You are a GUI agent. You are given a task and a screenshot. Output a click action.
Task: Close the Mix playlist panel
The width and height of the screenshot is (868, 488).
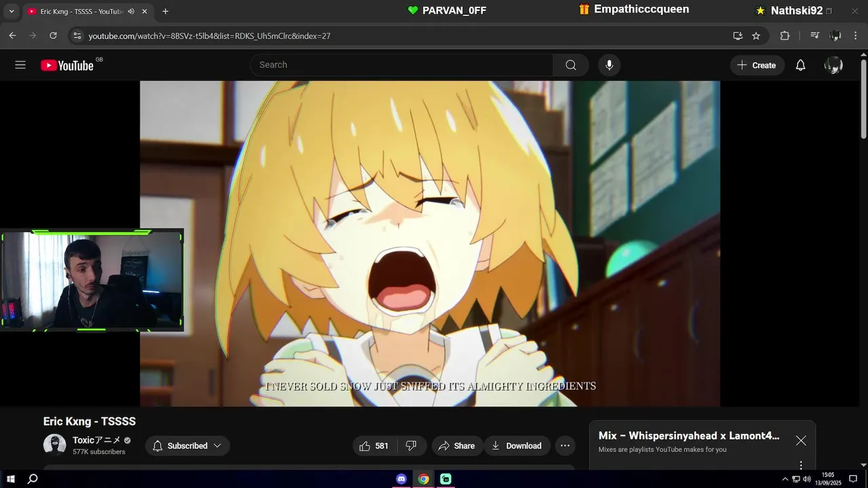tap(801, 441)
